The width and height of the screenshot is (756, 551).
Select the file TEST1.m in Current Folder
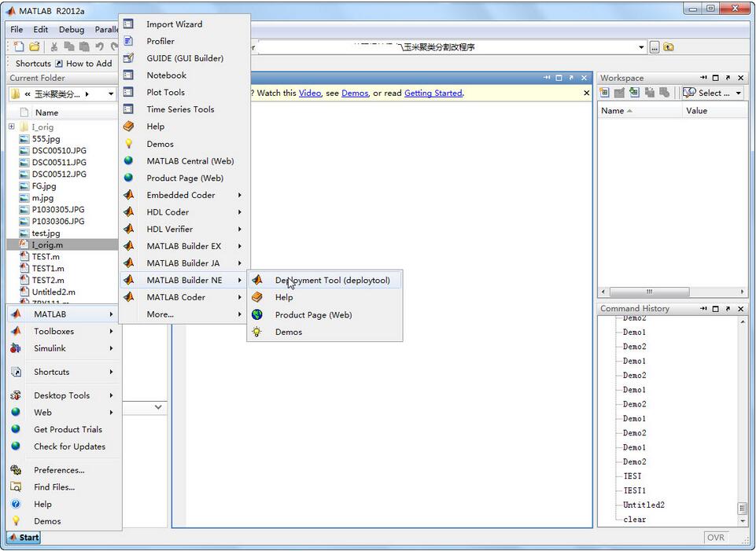pos(48,268)
